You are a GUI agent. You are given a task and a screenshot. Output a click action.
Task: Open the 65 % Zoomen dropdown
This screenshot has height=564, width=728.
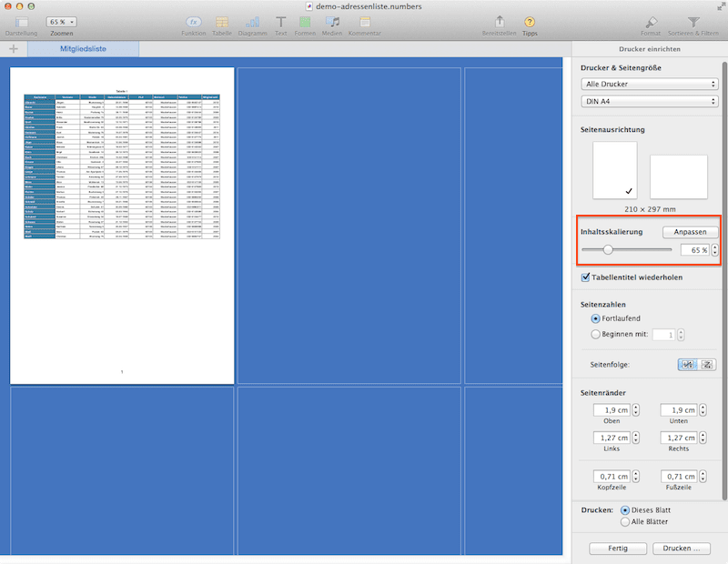61,22
